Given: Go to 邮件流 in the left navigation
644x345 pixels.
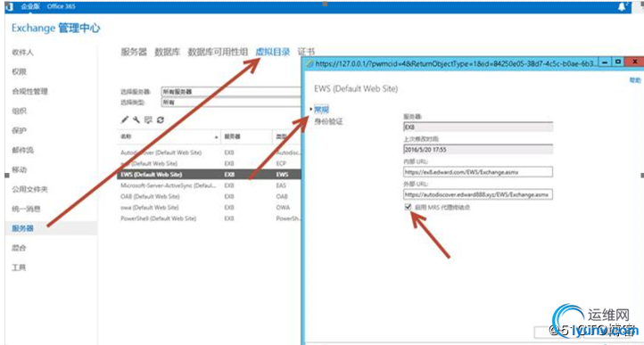Looking at the screenshot, I should point(22,151).
